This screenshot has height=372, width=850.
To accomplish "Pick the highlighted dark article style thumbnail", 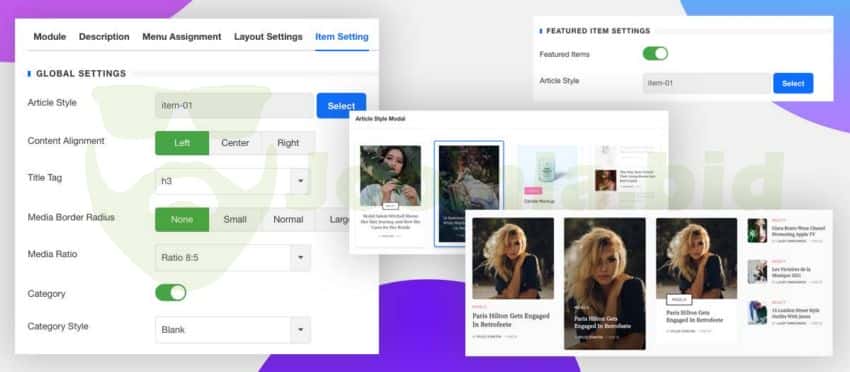I will 469,194.
